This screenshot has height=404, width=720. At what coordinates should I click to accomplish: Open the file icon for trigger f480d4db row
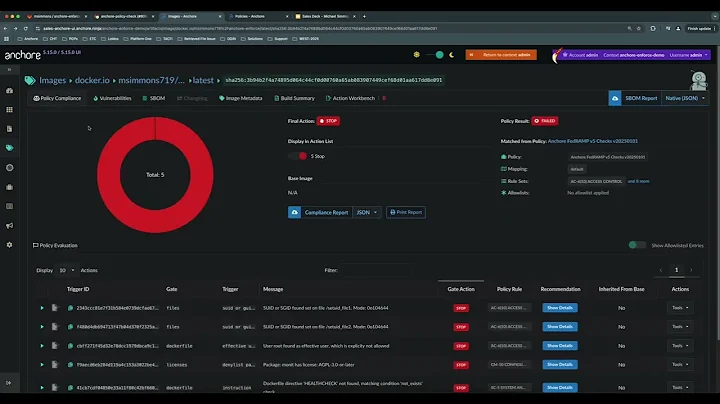[55, 326]
